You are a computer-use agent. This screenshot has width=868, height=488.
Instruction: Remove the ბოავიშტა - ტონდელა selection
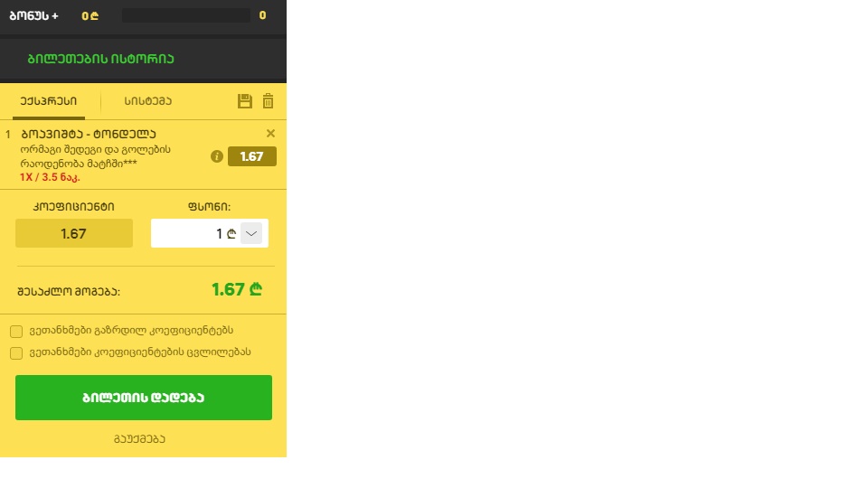coord(270,134)
